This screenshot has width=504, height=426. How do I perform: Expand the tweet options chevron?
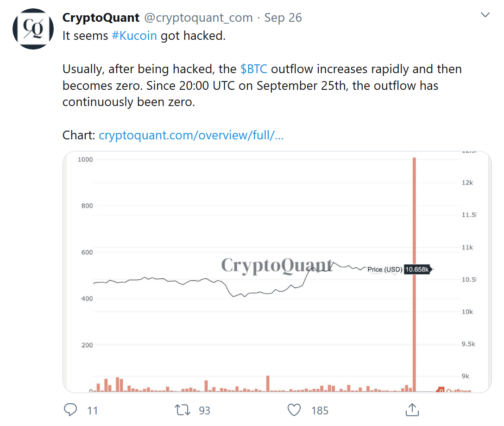coord(485,15)
